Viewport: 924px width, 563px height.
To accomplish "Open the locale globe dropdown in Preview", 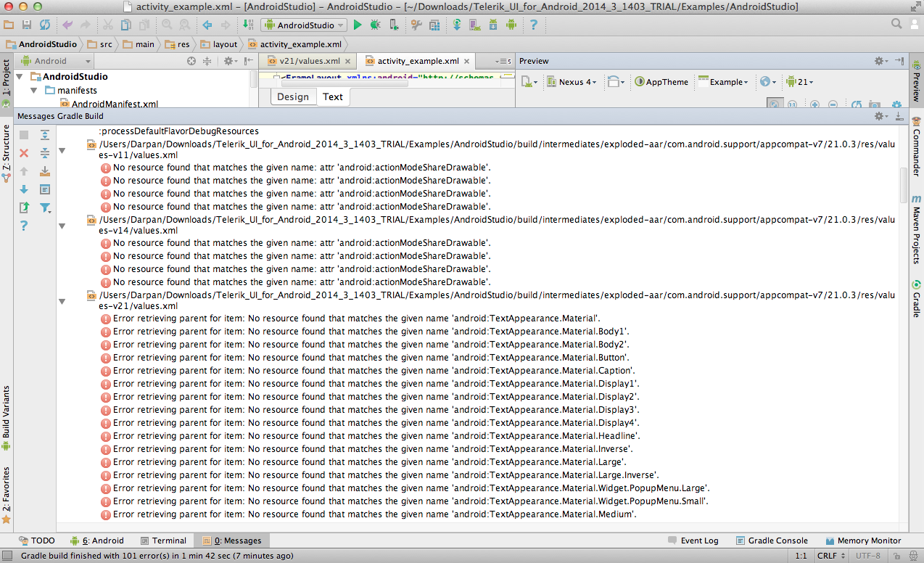I will pyautogui.click(x=767, y=82).
